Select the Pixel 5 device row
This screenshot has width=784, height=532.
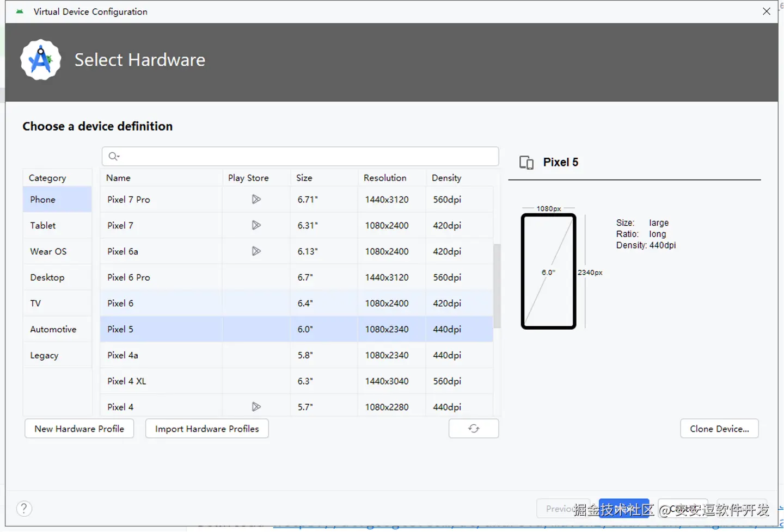pos(297,329)
